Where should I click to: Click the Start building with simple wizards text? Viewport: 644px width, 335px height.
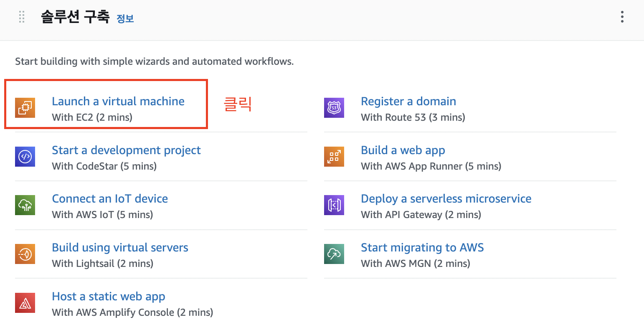tap(154, 61)
